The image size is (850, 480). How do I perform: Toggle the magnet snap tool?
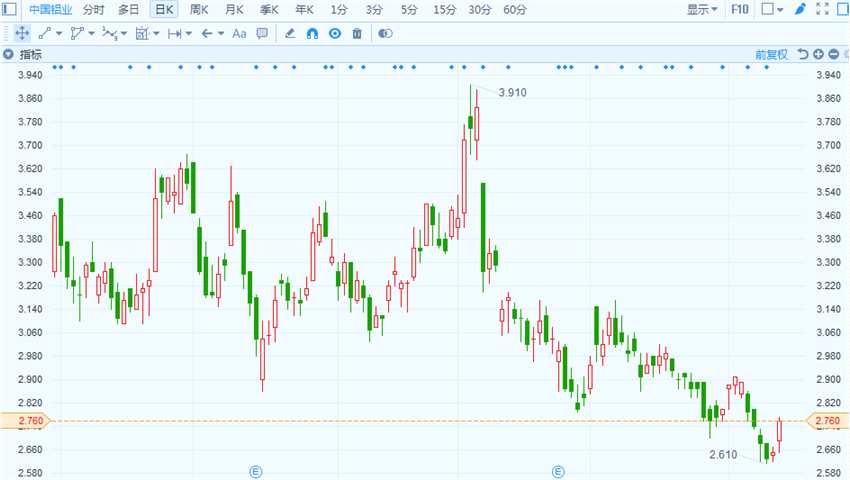[312, 34]
